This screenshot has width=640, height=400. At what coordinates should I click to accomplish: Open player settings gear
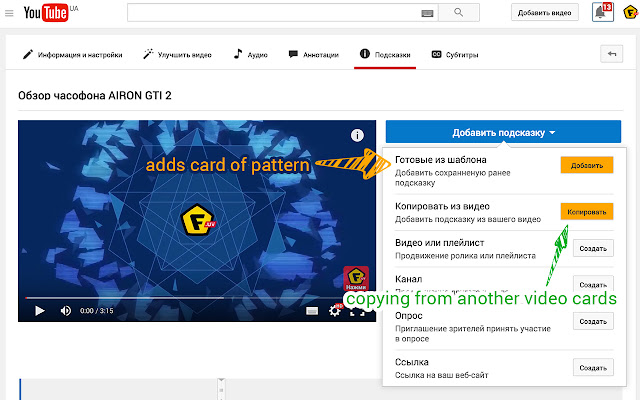click(x=335, y=311)
